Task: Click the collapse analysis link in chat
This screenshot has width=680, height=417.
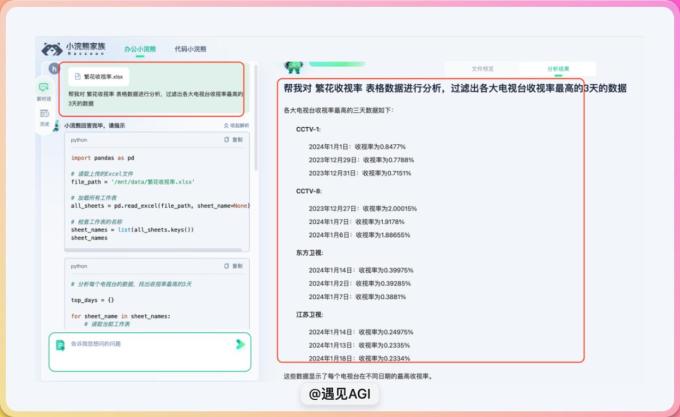Action: 236,125
